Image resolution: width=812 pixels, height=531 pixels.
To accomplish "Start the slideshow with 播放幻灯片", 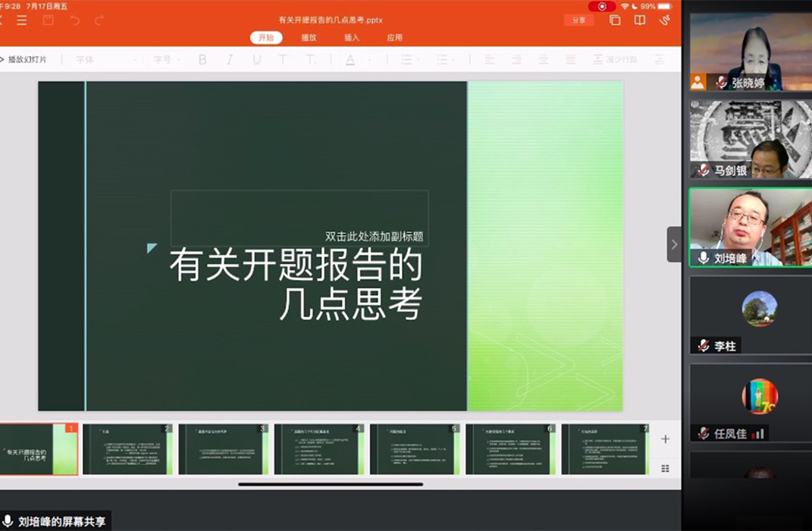I will click(29, 58).
